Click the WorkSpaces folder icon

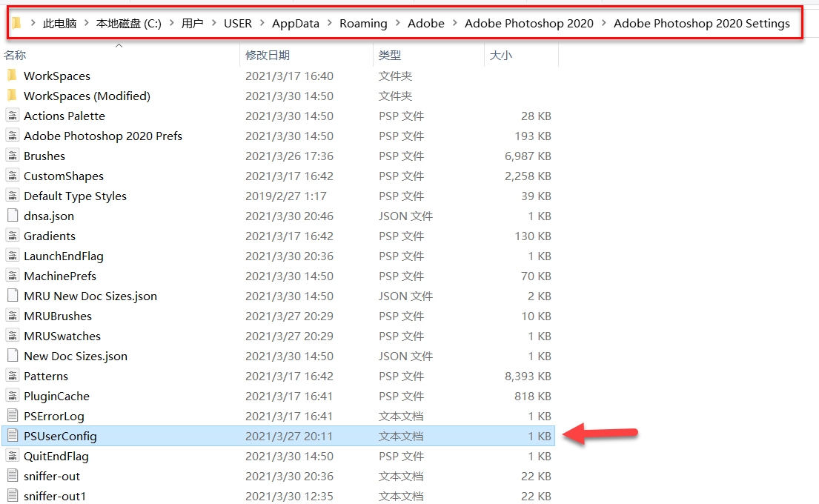click(11, 76)
